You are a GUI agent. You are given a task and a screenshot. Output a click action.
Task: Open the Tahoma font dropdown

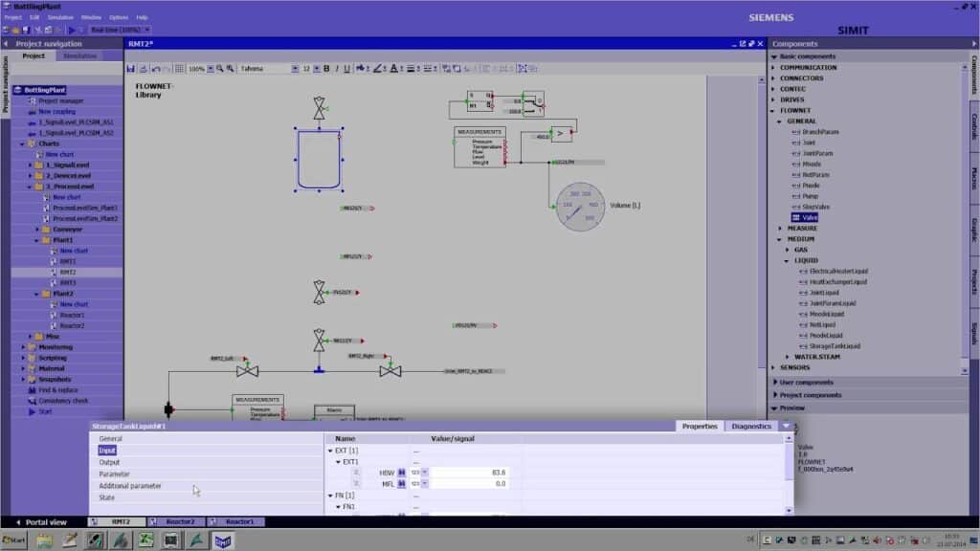coord(295,69)
